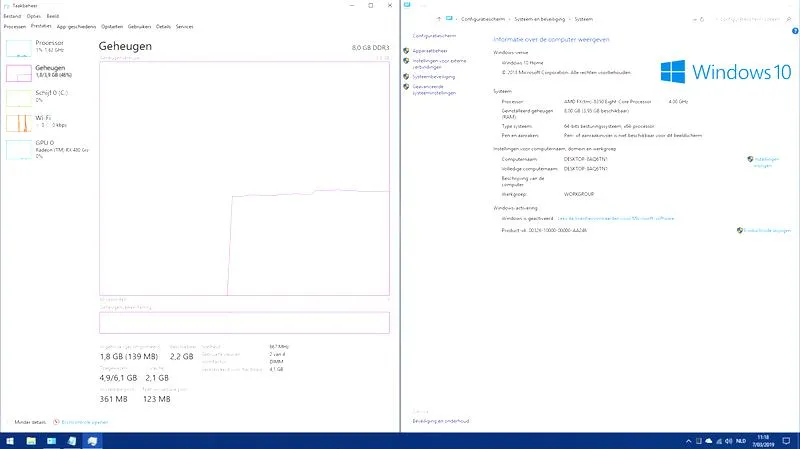Open Beveiliging en onderhoud link
Screen dimensions: 800x449
pos(441,421)
